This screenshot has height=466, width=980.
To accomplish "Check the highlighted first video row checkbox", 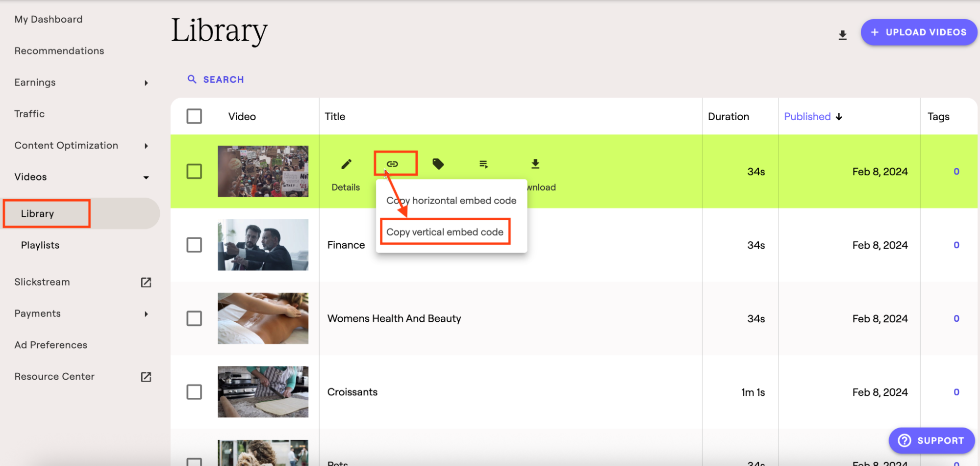I will pyautogui.click(x=194, y=171).
